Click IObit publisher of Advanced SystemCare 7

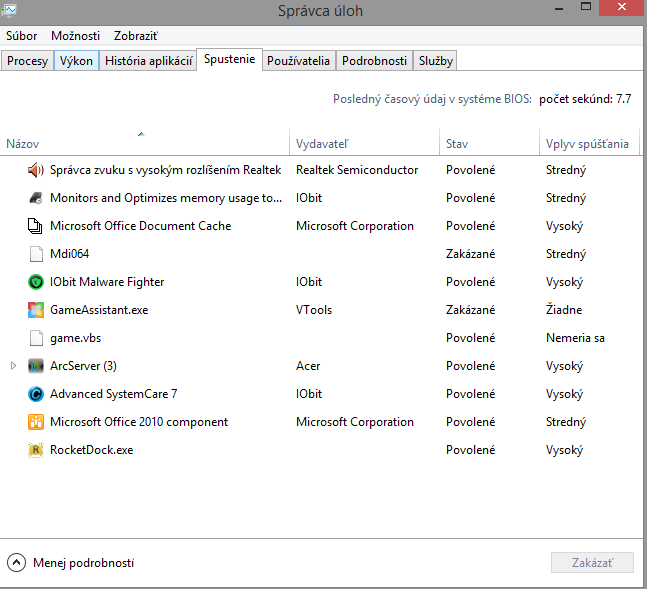[x=309, y=394]
